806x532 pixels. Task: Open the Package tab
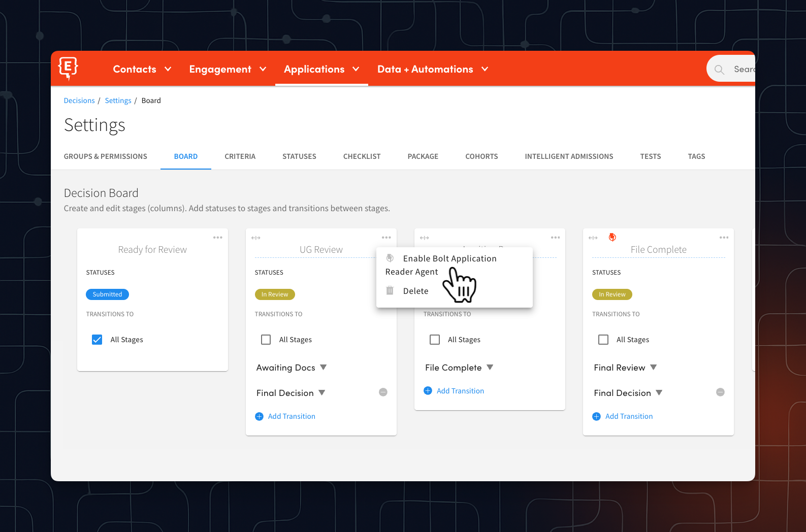[x=423, y=156]
